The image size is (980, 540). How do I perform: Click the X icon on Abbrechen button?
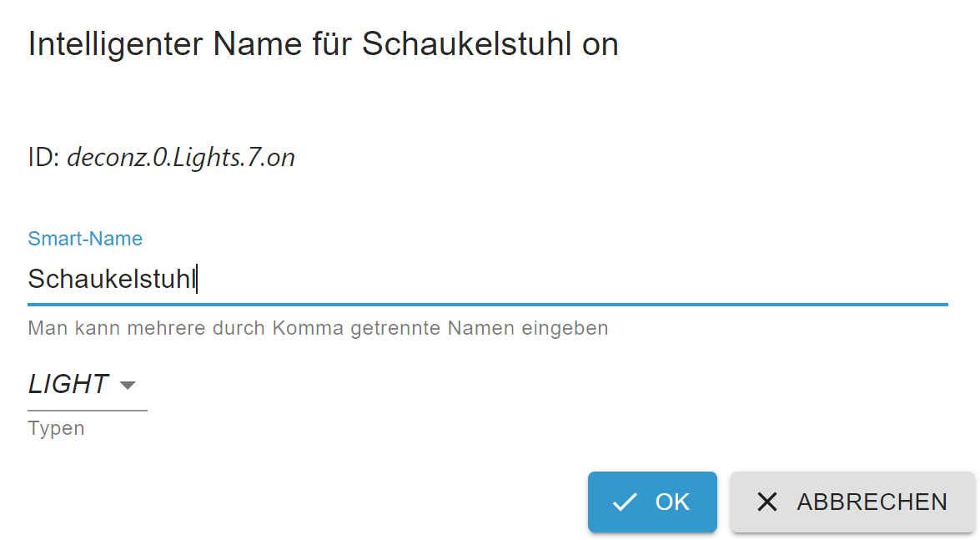(x=766, y=502)
